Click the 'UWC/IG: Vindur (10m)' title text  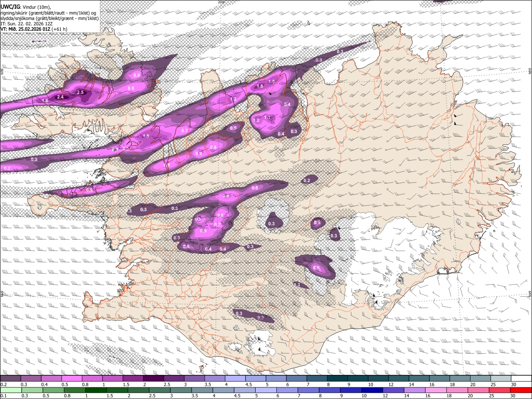click(25, 7)
